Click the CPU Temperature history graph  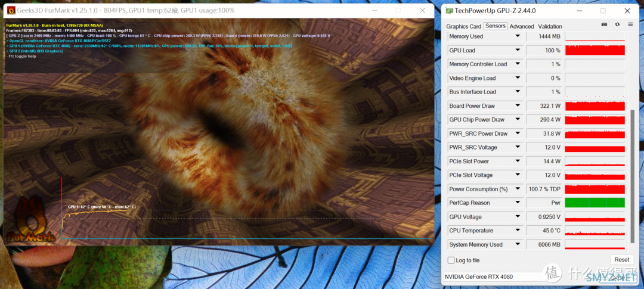coord(595,230)
